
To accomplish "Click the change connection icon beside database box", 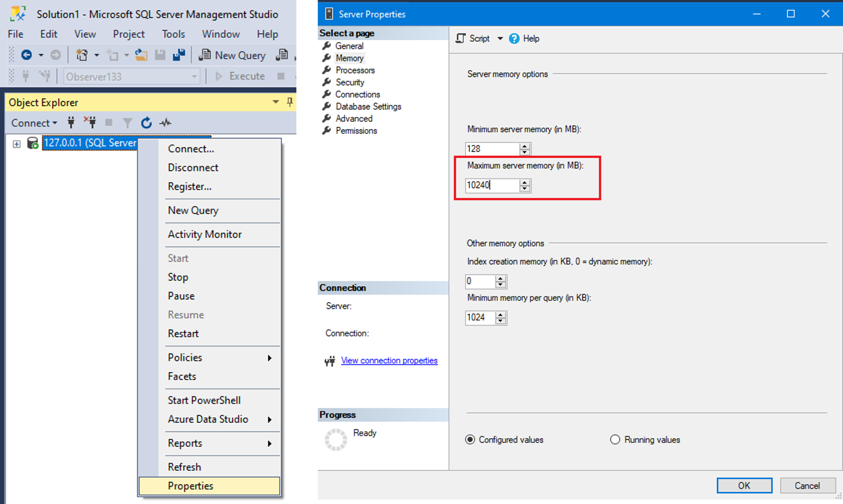I will click(x=45, y=76).
